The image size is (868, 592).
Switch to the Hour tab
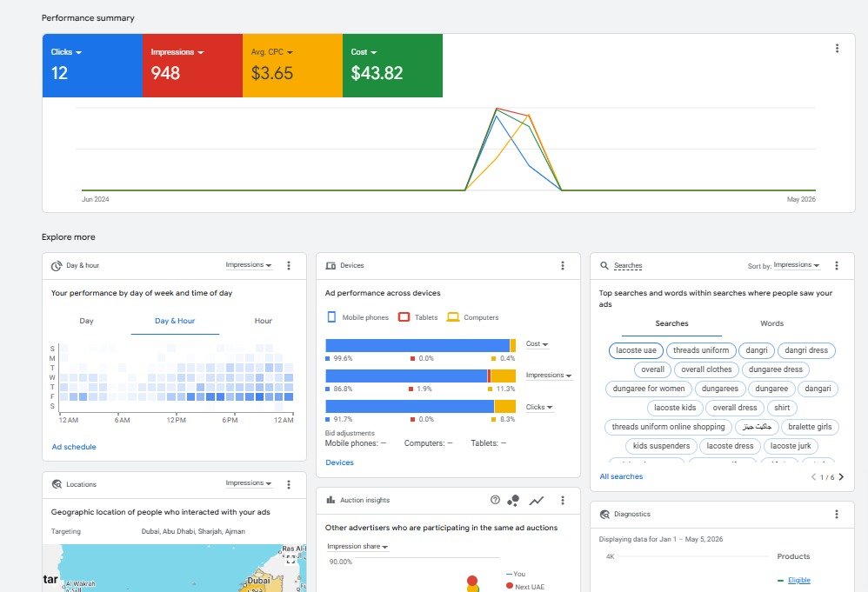coord(263,321)
